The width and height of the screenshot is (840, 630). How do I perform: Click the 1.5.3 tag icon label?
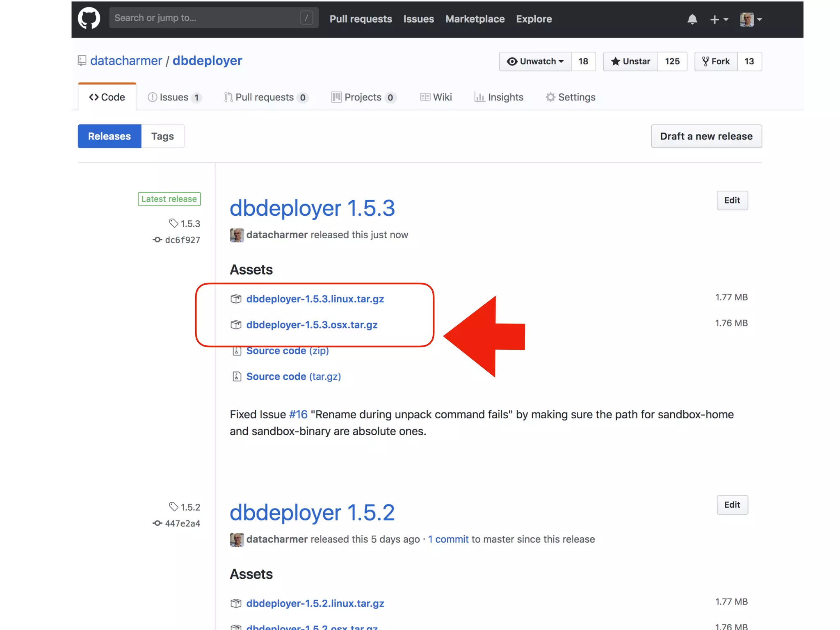point(185,224)
